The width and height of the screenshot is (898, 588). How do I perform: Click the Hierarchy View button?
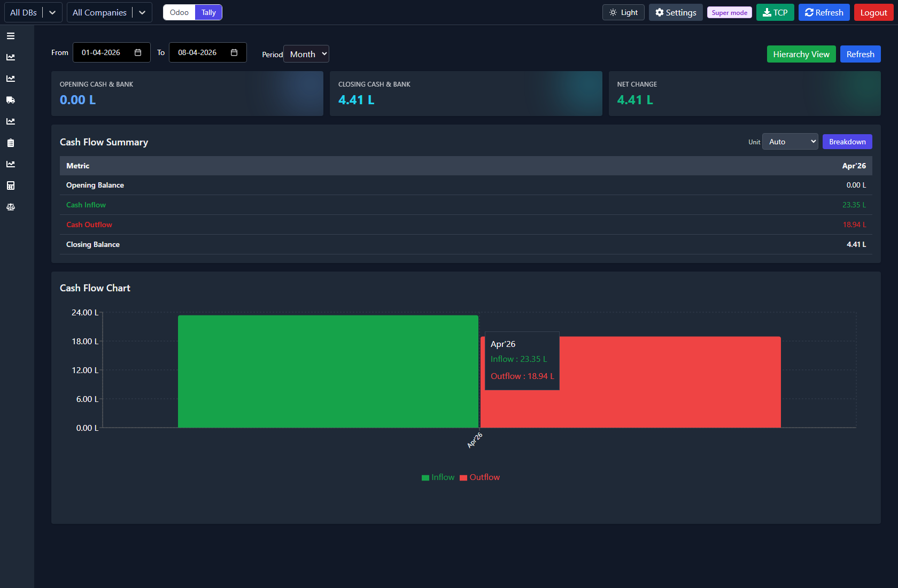point(801,54)
